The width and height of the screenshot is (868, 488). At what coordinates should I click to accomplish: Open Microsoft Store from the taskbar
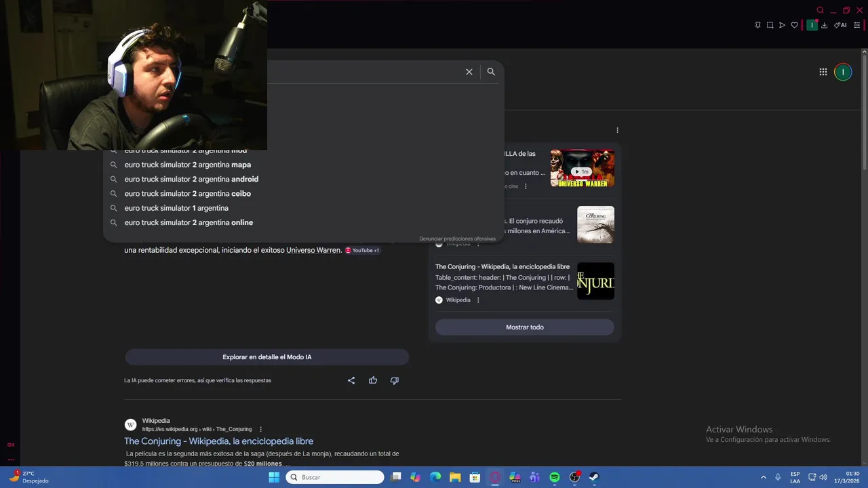pos(475,477)
